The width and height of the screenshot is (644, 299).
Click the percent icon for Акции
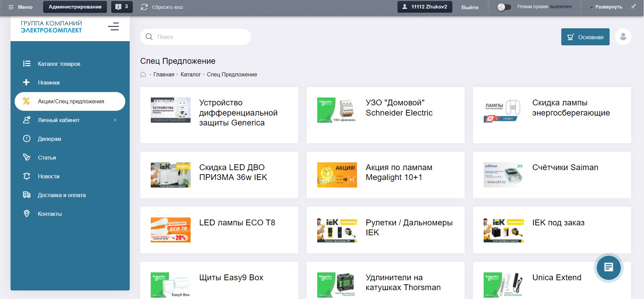click(x=26, y=101)
